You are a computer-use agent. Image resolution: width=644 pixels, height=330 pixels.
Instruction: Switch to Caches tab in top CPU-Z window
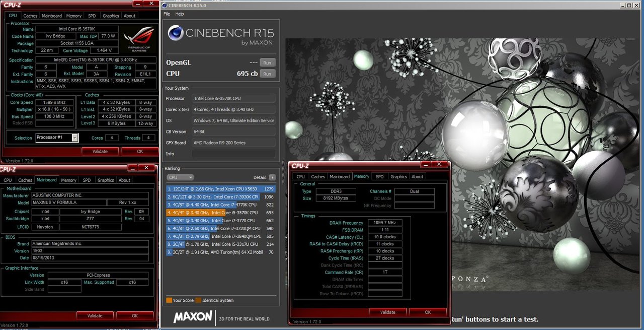[30, 16]
